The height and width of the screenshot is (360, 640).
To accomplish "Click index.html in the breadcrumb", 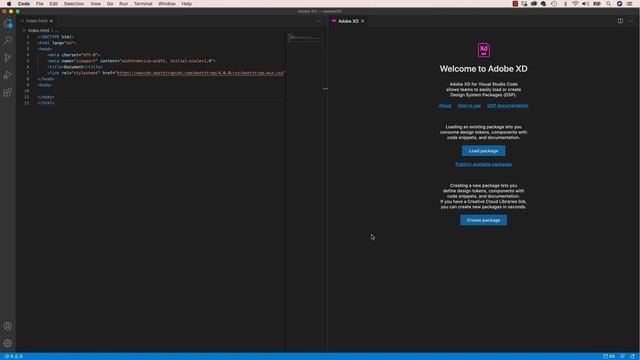I will coord(38,31).
